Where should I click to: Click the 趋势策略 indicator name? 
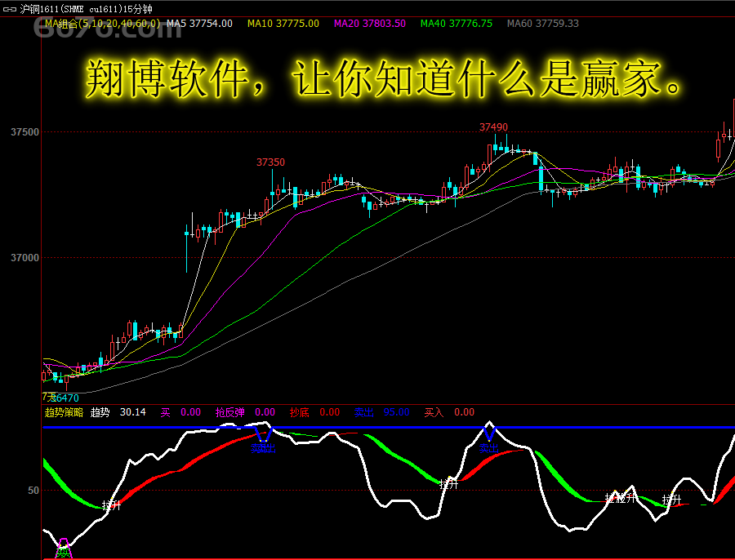64,412
